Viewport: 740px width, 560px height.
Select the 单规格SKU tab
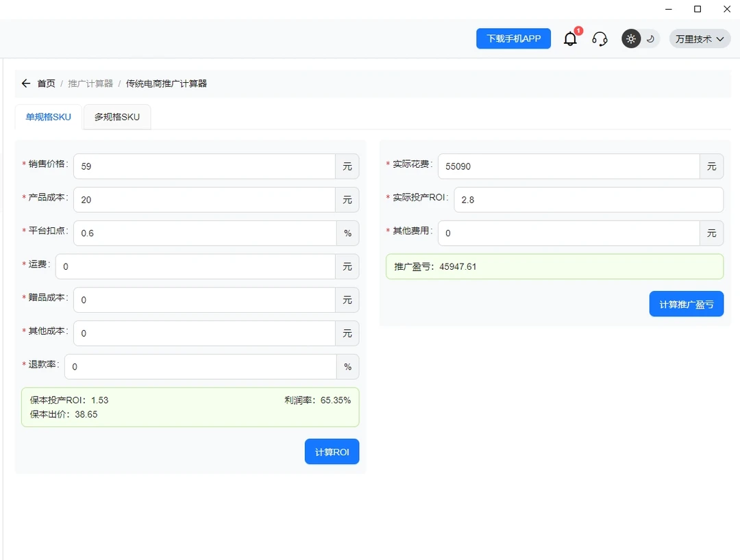49,117
